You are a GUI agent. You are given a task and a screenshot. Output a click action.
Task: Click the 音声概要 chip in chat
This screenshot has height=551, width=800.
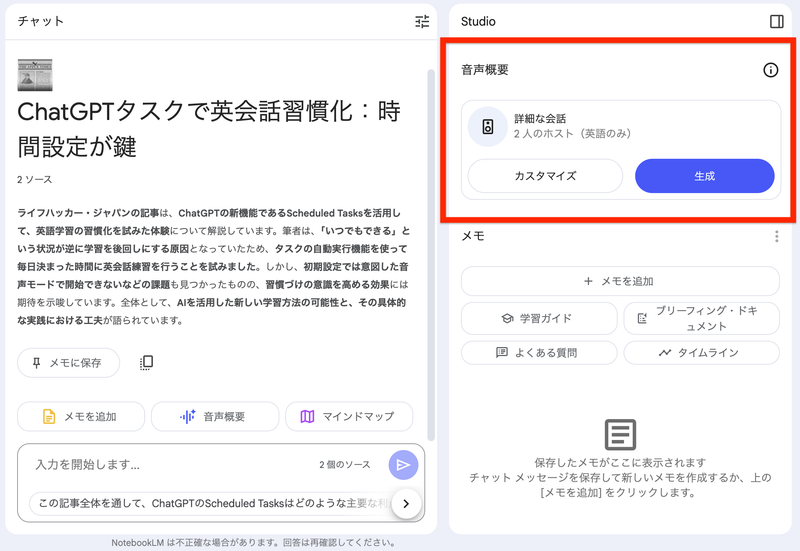click(215, 416)
